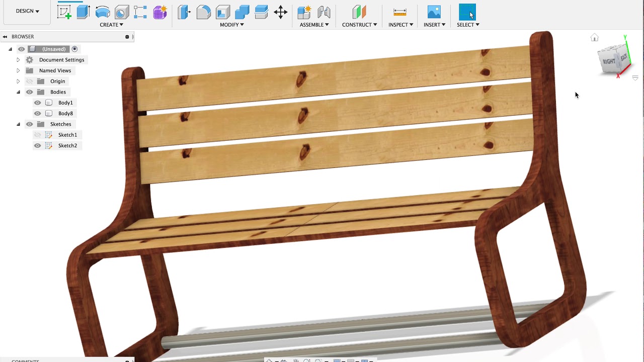Activate the Unsaved component radio button

pyautogui.click(x=74, y=49)
